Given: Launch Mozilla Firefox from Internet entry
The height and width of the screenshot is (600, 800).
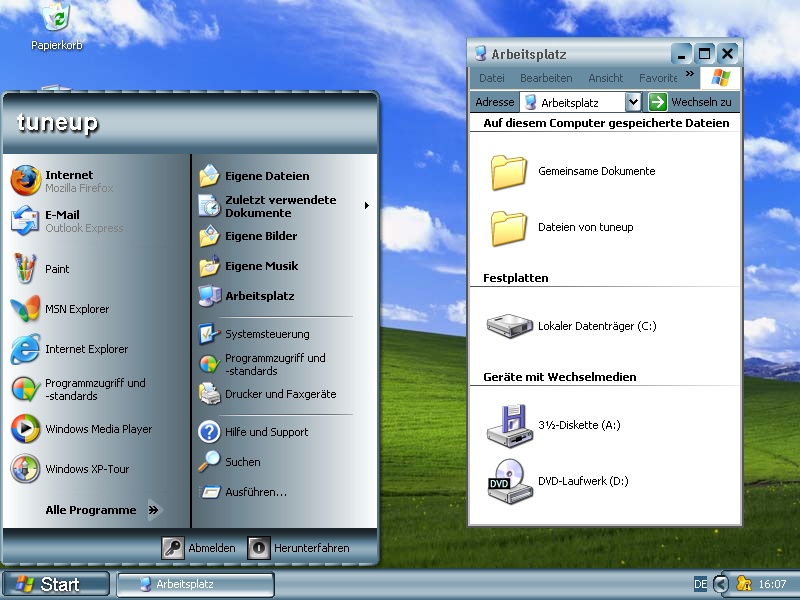Looking at the screenshot, I should [62, 181].
